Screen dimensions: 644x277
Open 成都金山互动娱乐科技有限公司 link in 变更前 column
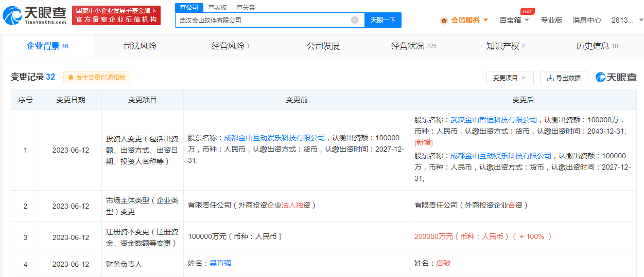[274, 138]
